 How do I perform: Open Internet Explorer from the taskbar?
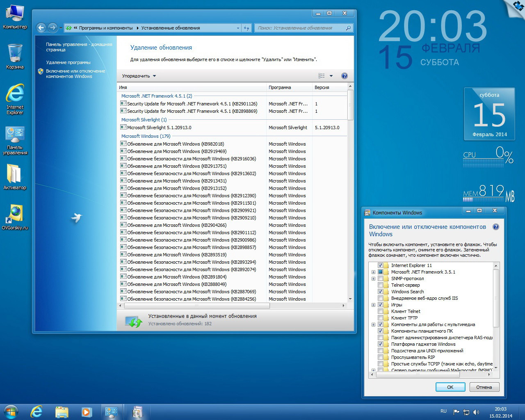(37, 411)
